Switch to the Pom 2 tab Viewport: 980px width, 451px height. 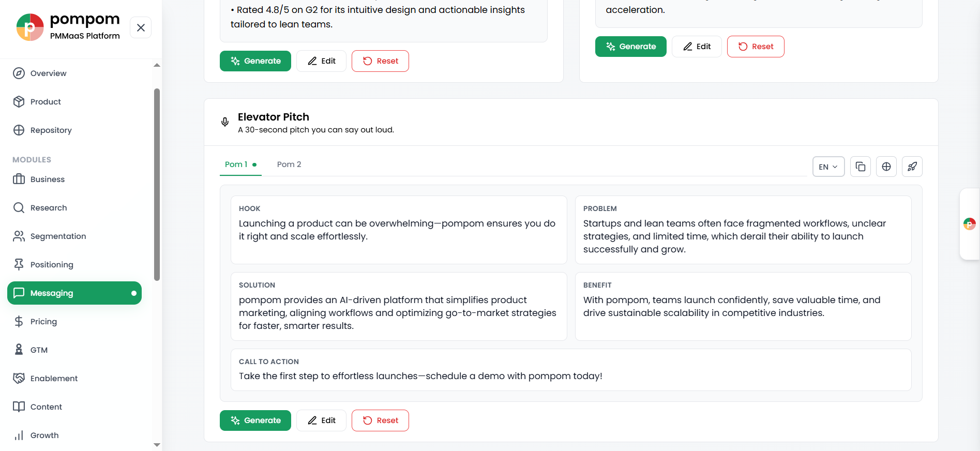click(x=289, y=164)
